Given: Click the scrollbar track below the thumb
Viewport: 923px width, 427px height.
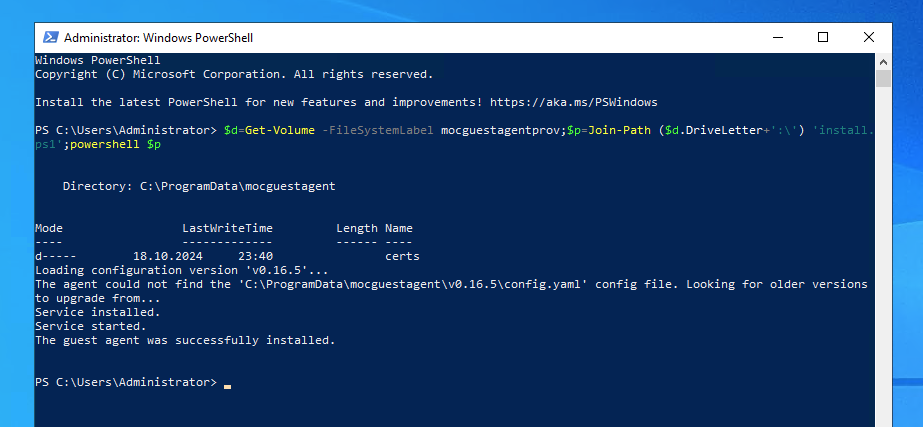Looking at the screenshot, I should click(x=883, y=253).
